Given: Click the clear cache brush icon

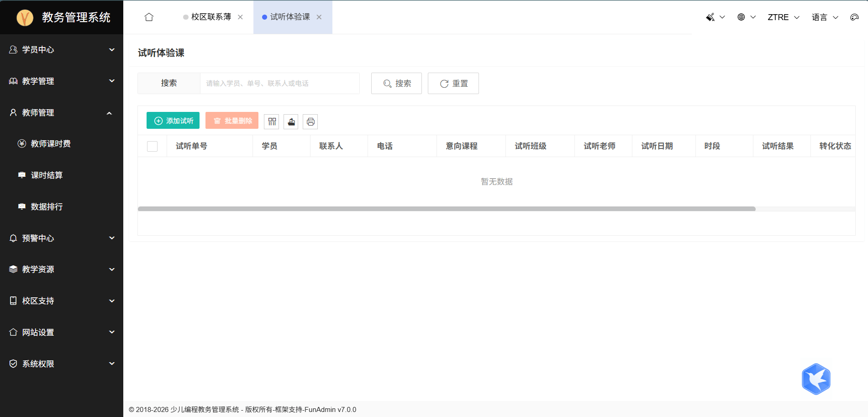Looking at the screenshot, I should [710, 17].
